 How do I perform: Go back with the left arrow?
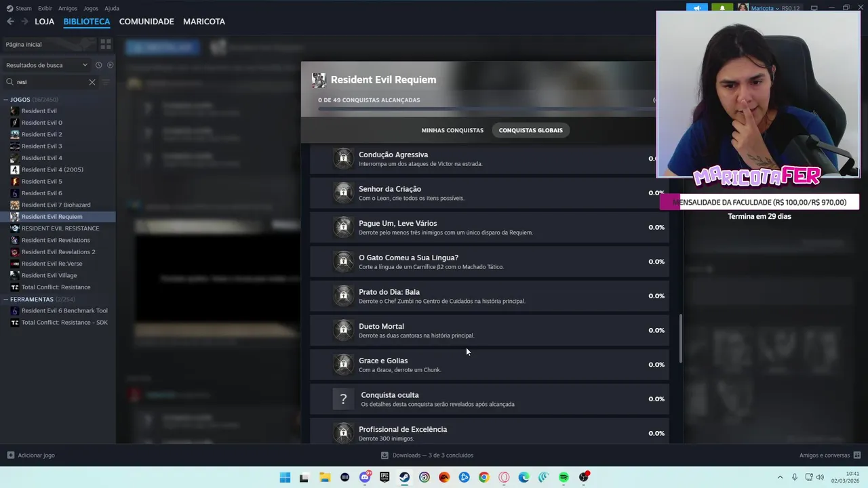(10, 22)
